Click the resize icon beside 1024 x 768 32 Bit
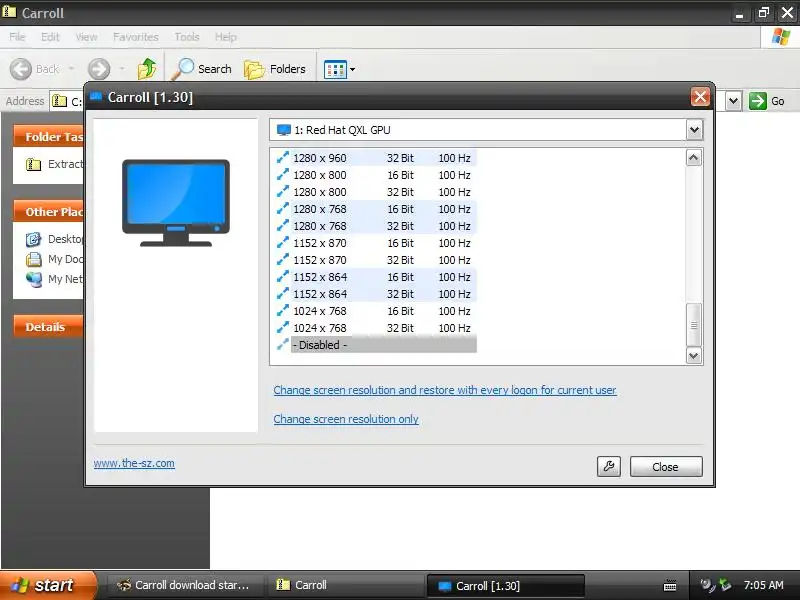Screen dimensions: 800x600 point(282,328)
